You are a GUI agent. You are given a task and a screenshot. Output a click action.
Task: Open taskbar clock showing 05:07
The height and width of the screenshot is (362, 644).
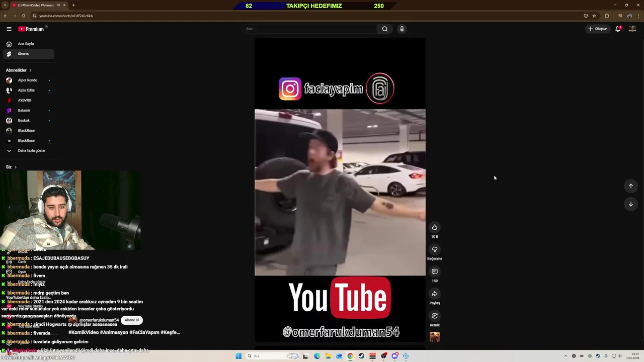point(634,356)
